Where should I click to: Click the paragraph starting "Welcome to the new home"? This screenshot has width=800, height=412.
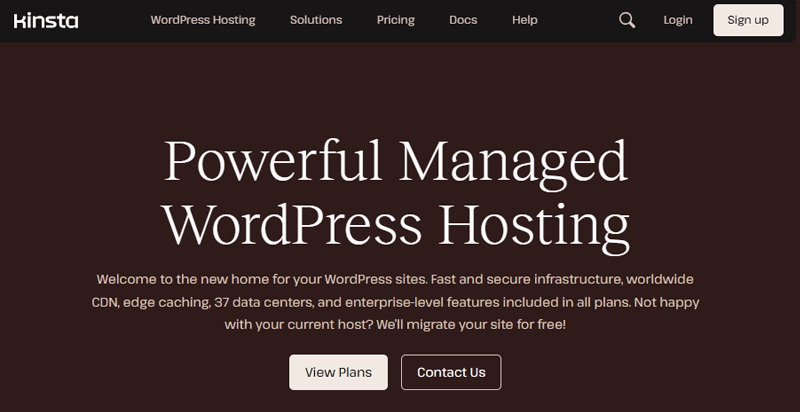coord(395,302)
